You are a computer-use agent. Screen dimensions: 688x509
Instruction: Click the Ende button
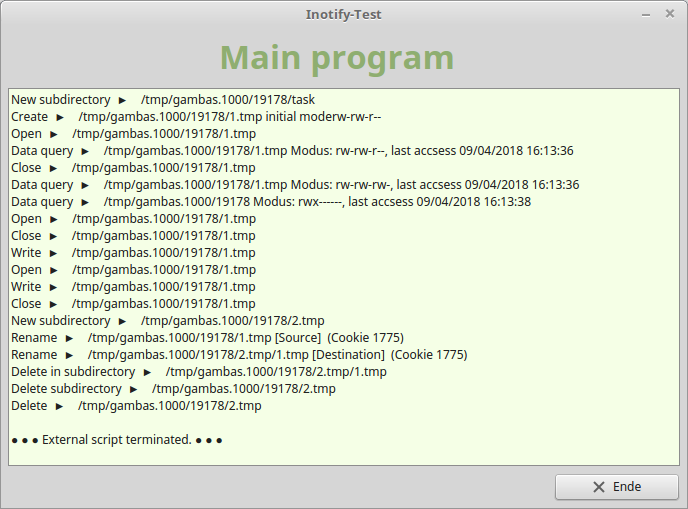click(616, 487)
